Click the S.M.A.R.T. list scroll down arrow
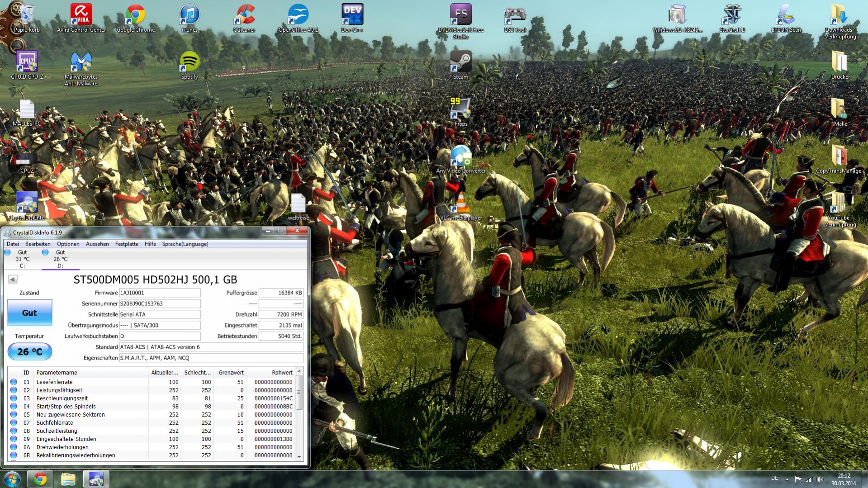This screenshot has width=868, height=488. coord(299,457)
